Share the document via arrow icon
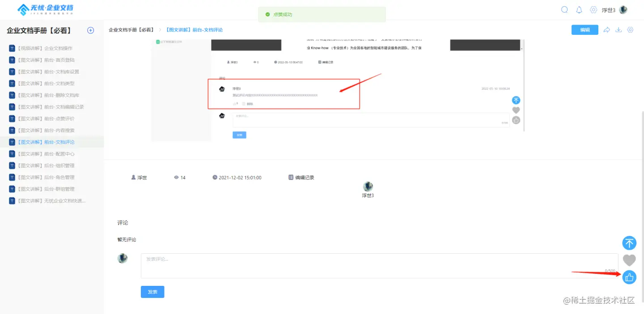Viewport: 644px width, 314px height. (x=607, y=30)
